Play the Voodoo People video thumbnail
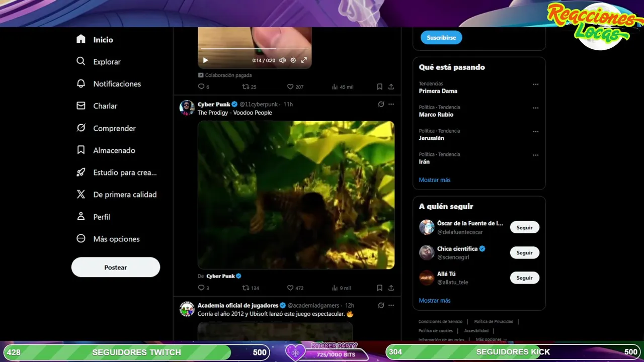Image resolution: width=644 pixels, height=362 pixels. [296, 195]
